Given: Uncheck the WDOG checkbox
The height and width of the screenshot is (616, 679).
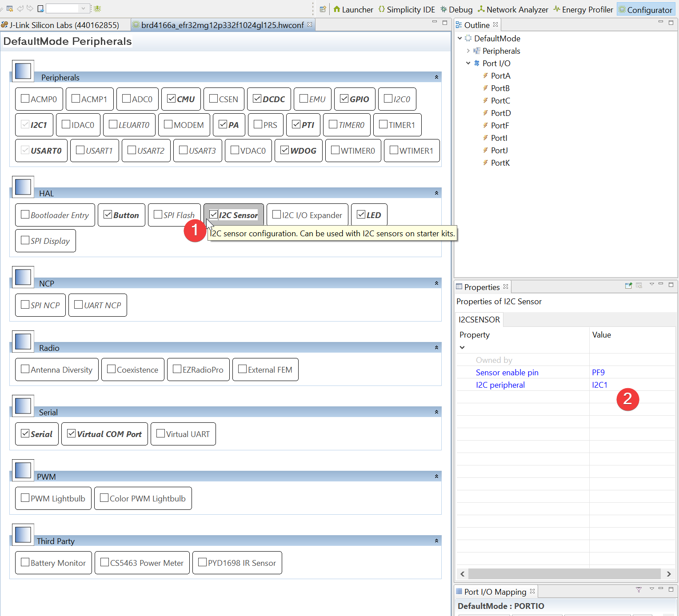Looking at the screenshot, I should pyautogui.click(x=285, y=150).
